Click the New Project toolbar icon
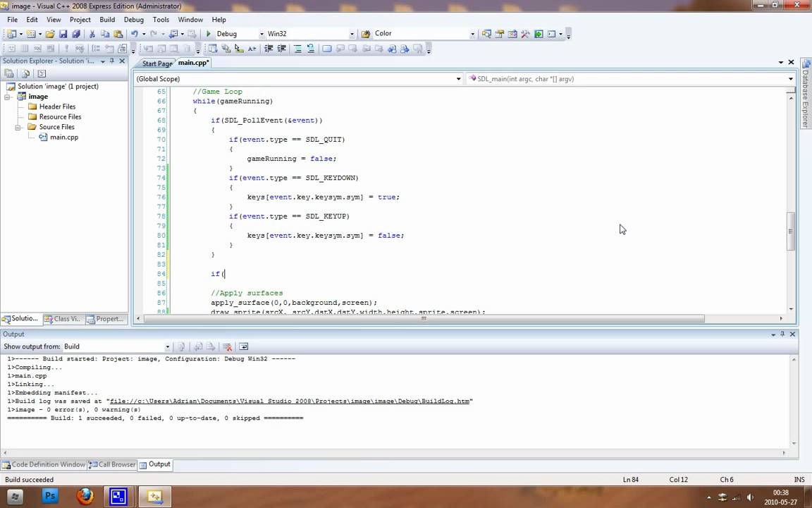 (11, 34)
